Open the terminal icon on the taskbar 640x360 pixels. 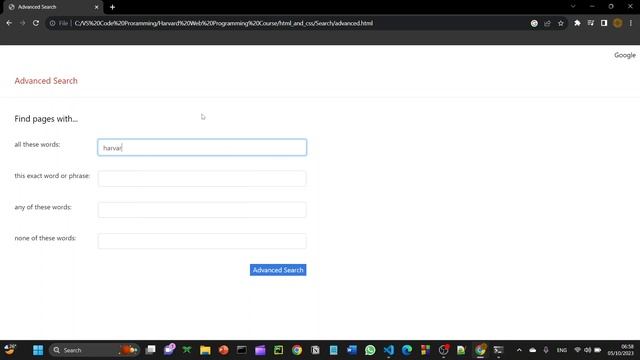498,350
